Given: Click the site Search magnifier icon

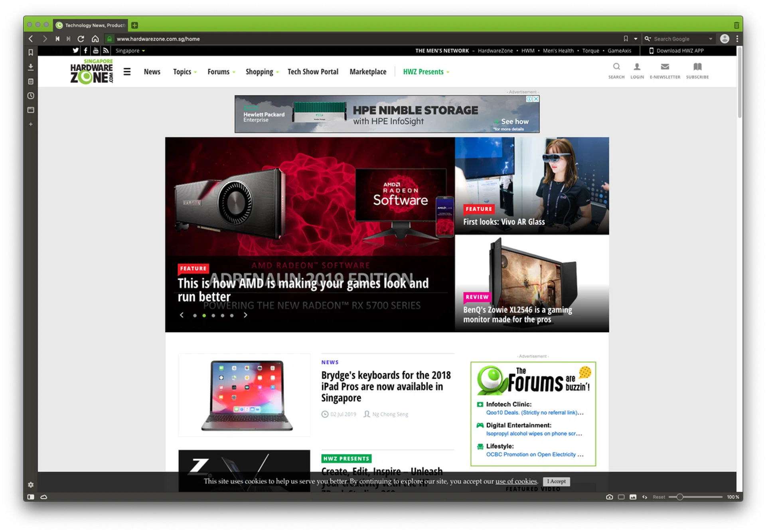Looking at the screenshot, I should [616, 67].
